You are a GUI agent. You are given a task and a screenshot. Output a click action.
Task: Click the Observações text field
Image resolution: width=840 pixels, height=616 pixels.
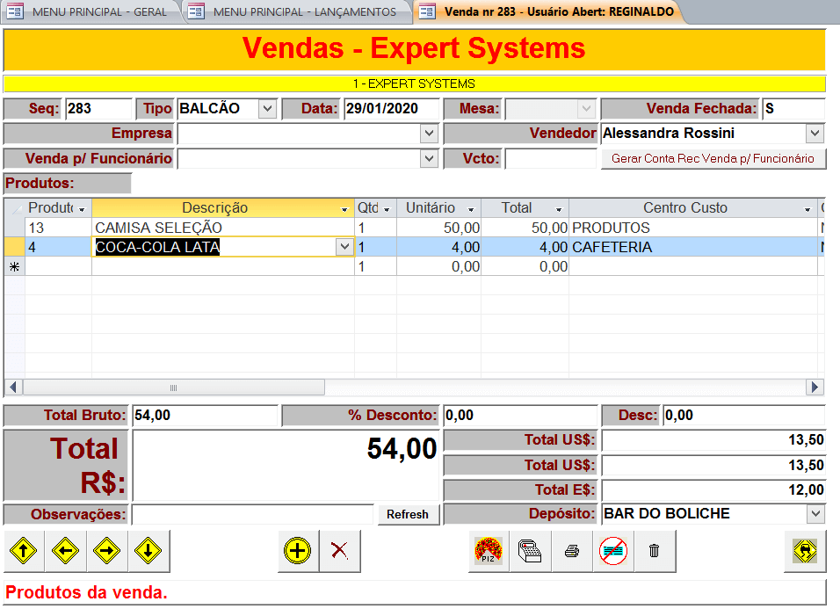[x=253, y=514]
